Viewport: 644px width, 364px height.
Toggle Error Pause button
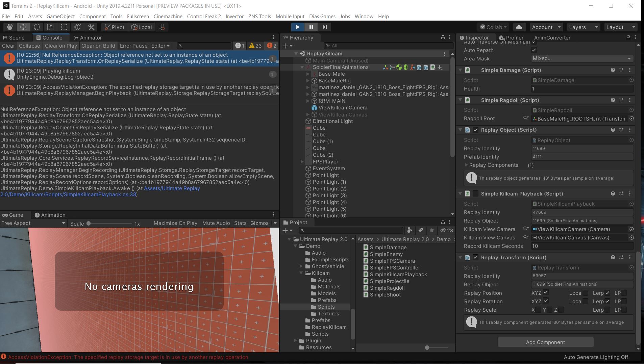click(133, 46)
